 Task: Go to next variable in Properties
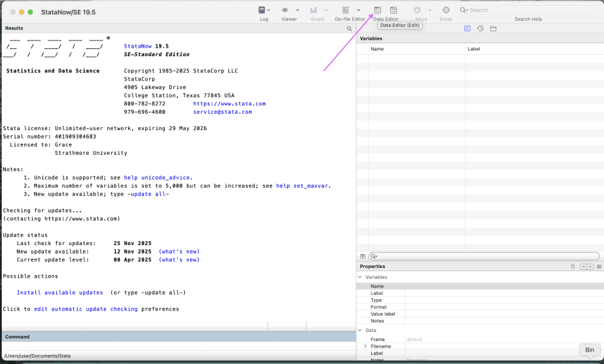pos(590,267)
